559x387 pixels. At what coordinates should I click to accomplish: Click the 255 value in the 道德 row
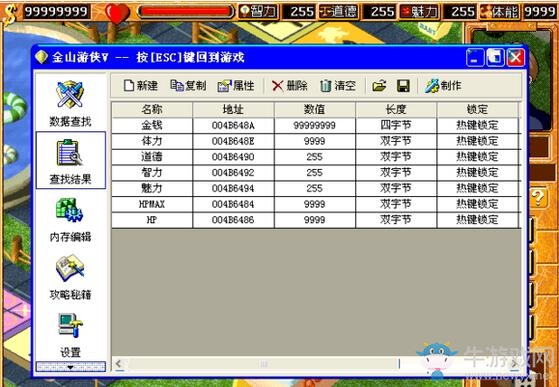point(314,157)
